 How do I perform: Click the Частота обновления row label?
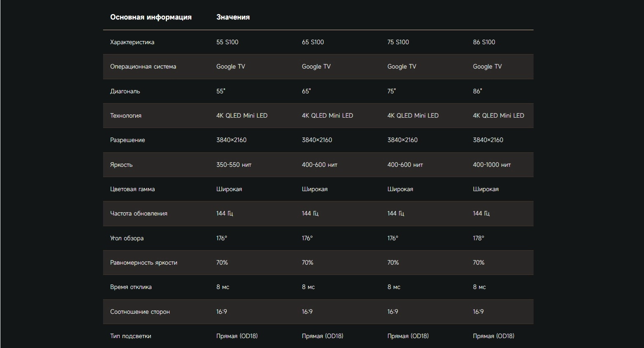(139, 213)
